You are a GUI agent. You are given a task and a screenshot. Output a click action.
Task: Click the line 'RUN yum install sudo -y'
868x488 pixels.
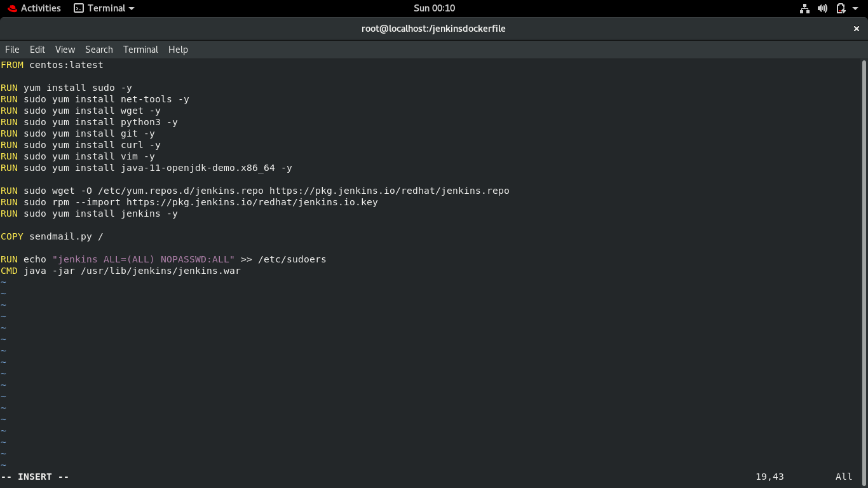pyautogui.click(x=66, y=88)
